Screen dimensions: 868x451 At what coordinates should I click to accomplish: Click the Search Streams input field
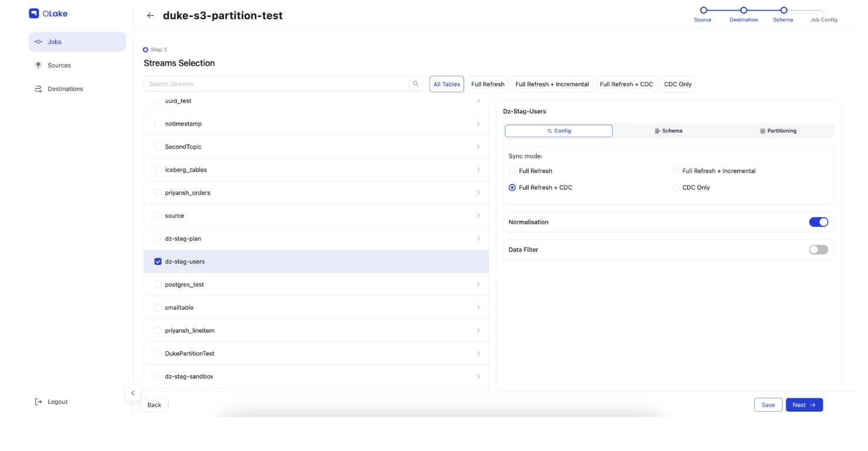pos(276,84)
